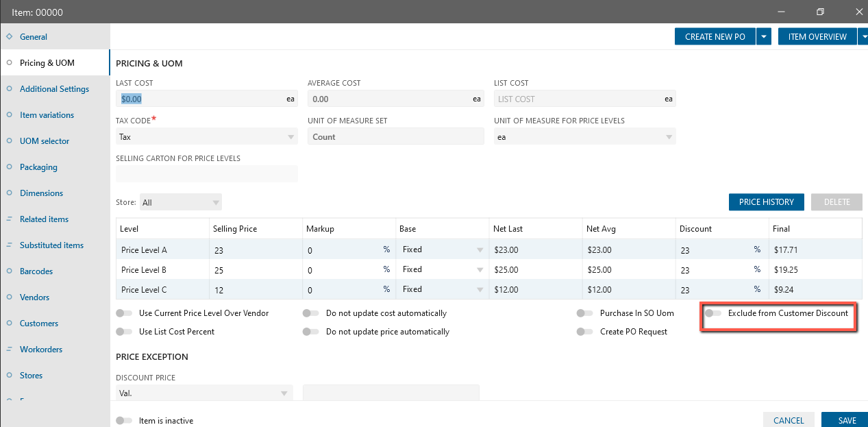The image size is (868, 427).
Task: Switch to the Dimensions section
Action: pos(41,193)
